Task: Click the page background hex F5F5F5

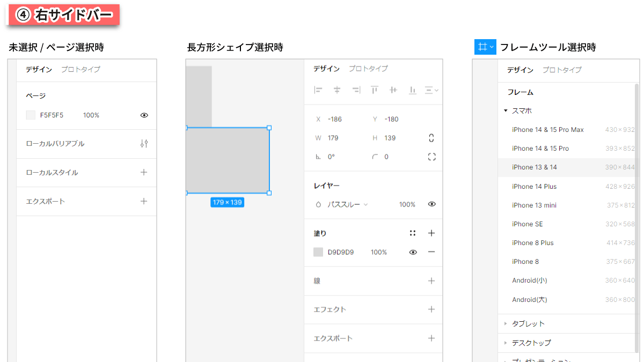Action: tap(52, 115)
